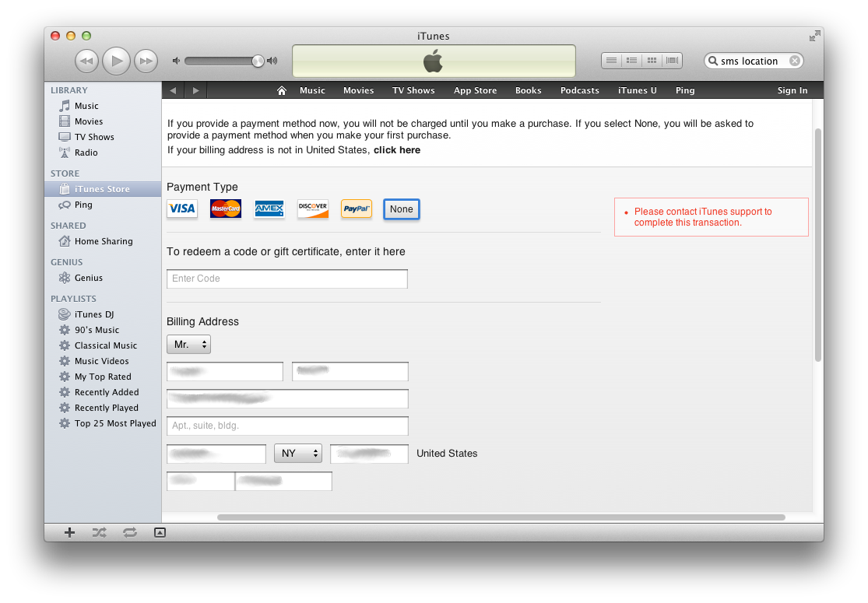Toggle shuffle playback
Viewport: 868px width, 603px height.
[99, 532]
